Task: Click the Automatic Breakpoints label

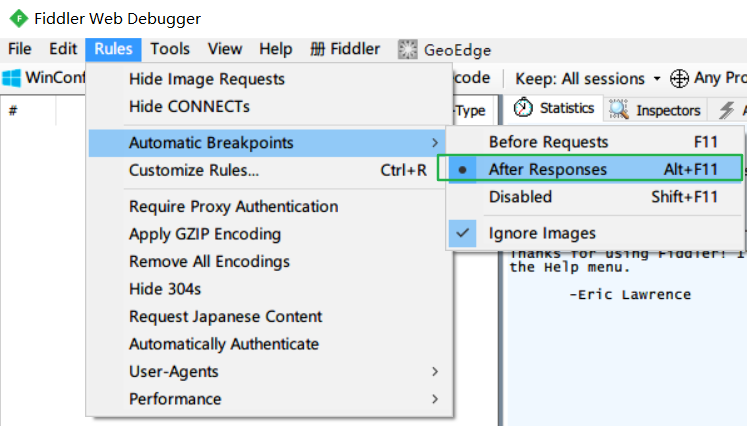Action: coord(211,143)
